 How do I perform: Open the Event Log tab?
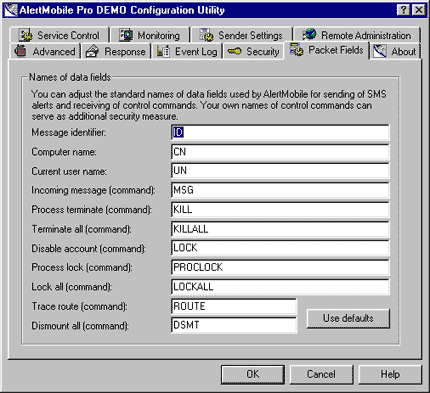pos(187,52)
